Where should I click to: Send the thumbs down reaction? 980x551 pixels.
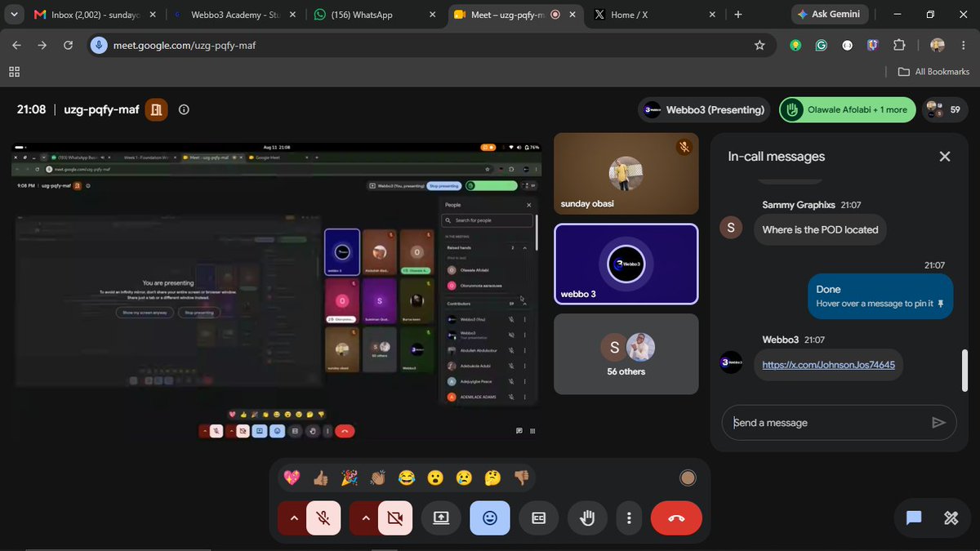(521, 478)
